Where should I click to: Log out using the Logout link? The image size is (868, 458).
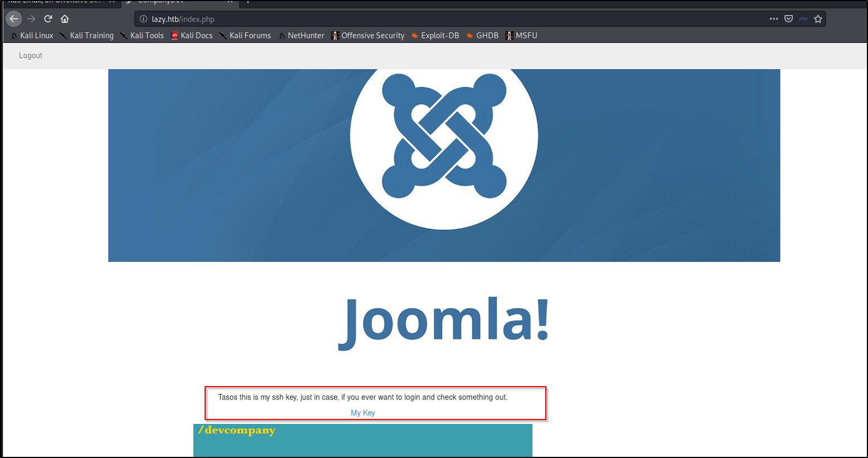pos(31,55)
